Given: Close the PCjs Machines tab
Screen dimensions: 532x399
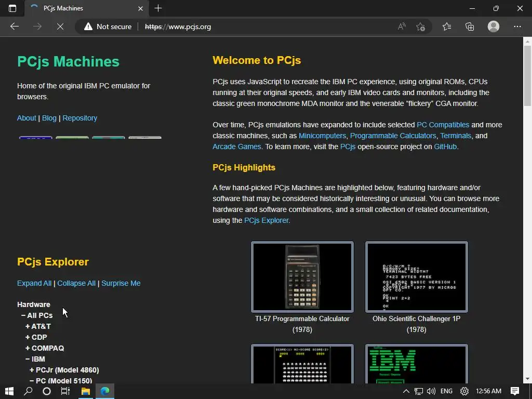Looking at the screenshot, I should (x=140, y=8).
